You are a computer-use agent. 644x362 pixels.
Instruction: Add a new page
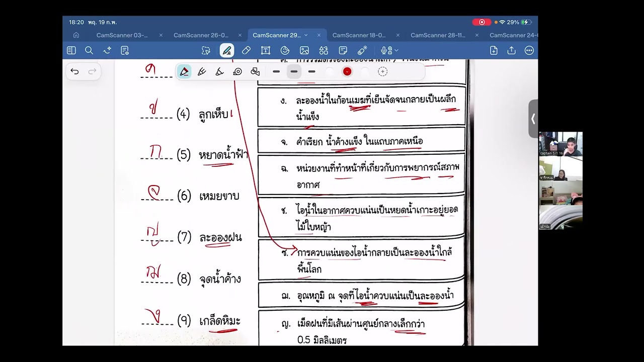click(x=494, y=50)
